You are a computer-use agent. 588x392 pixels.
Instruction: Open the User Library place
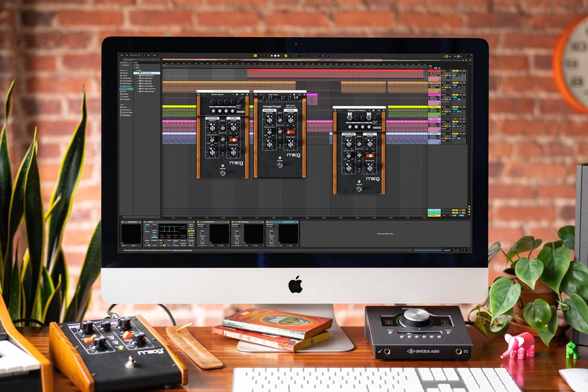coord(126,109)
